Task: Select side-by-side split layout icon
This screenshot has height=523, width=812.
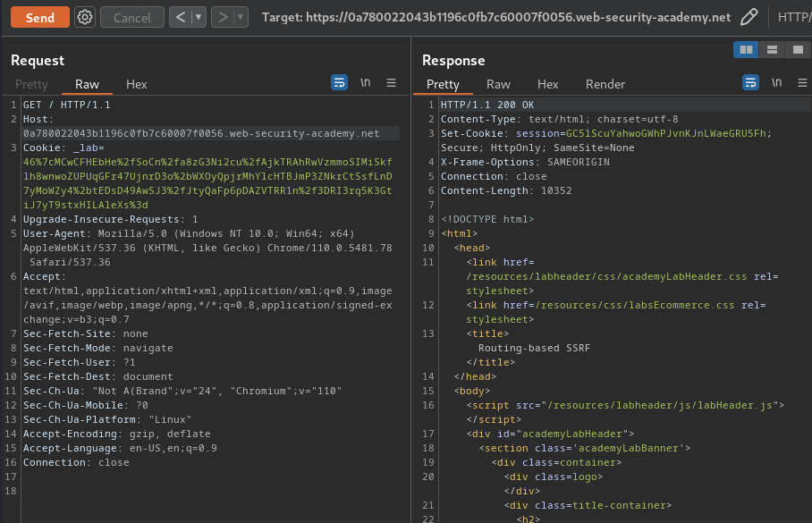Action: click(x=746, y=50)
